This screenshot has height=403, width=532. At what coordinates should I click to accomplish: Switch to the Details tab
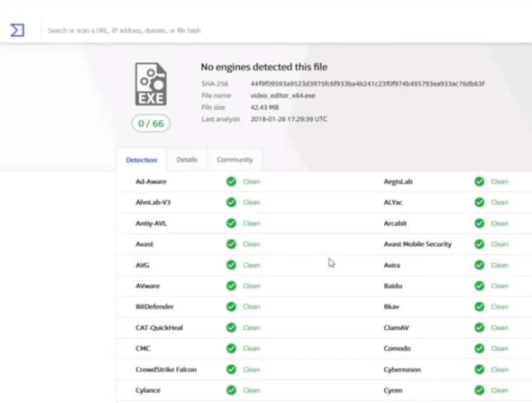click(x=187, y=160)
